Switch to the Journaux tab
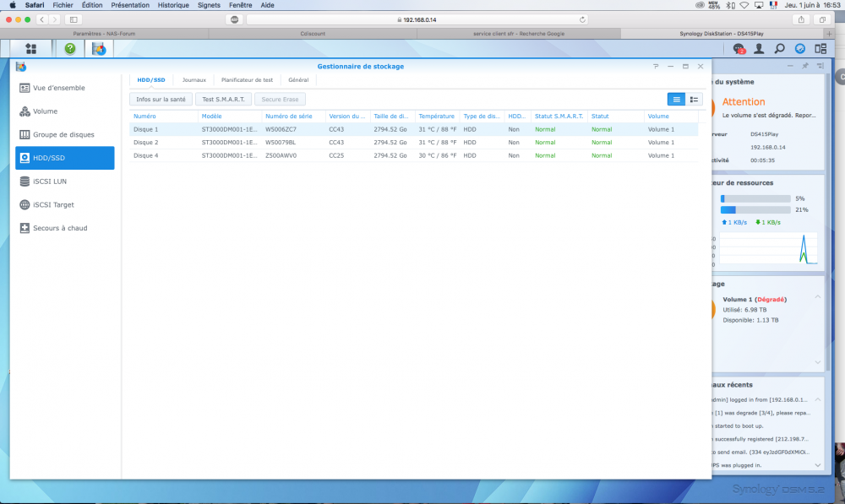845x504 pixels. [194, 79]
